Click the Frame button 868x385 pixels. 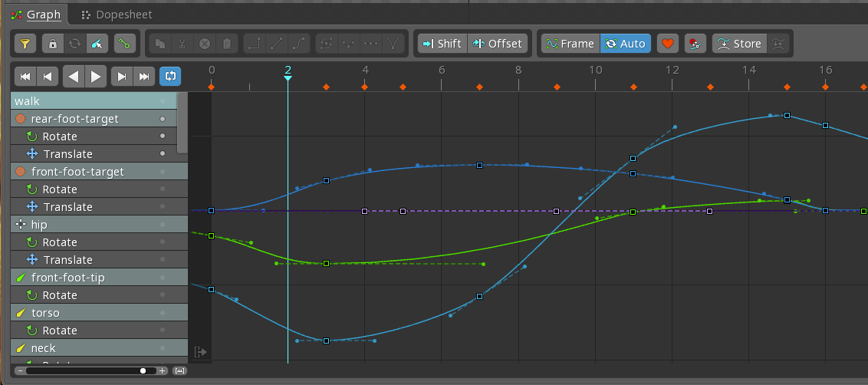(570, 44)
